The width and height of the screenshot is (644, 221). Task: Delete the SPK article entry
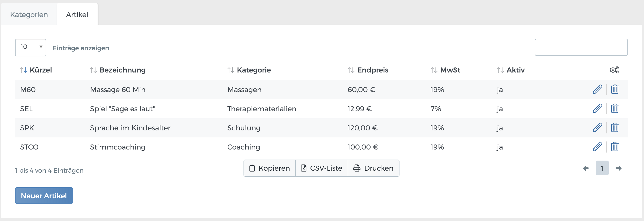[x=615, y=128]
